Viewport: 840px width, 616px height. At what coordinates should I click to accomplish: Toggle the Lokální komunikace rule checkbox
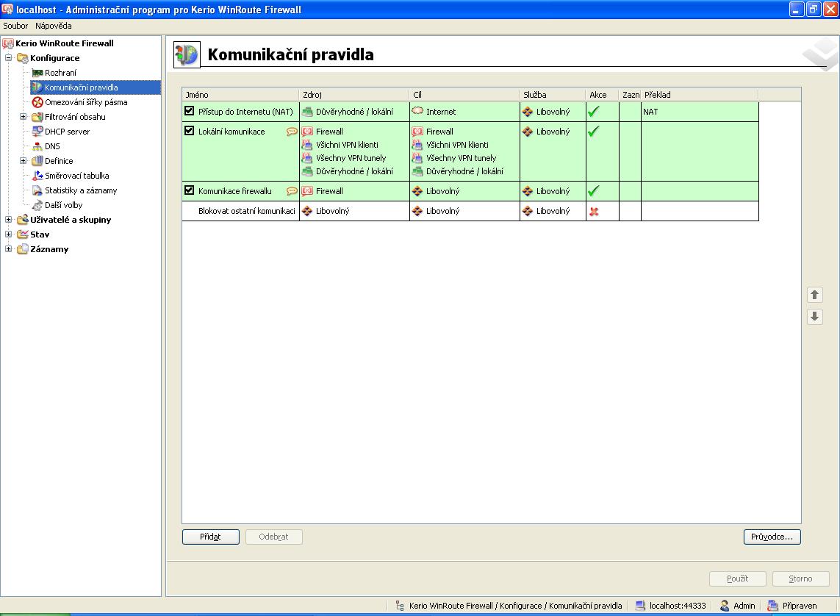[189, 131]
